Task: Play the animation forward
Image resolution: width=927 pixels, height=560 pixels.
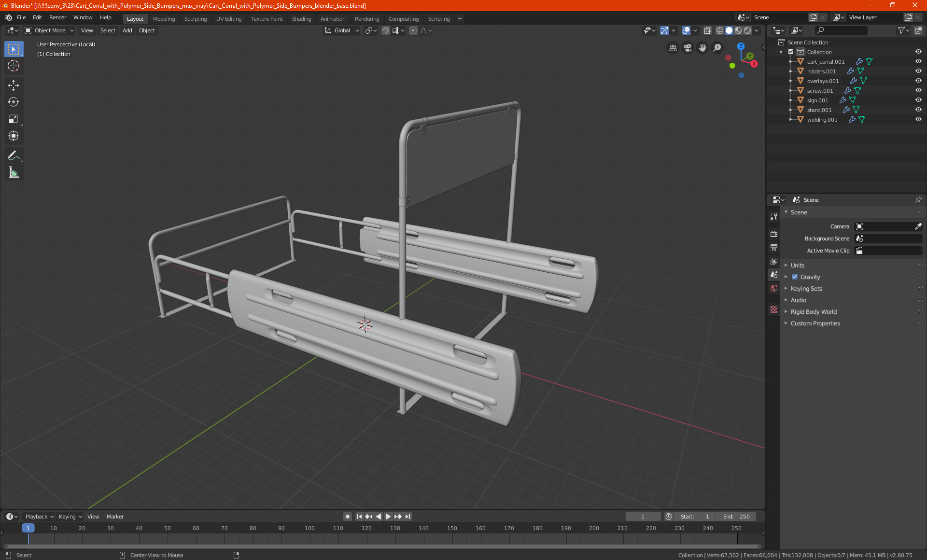Action: [388, 517]
